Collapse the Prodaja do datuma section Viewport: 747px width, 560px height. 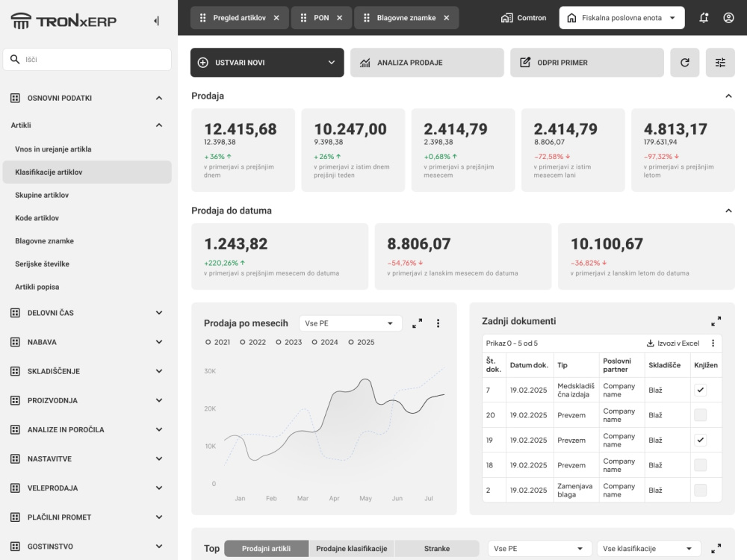click(x=728, y=211)
